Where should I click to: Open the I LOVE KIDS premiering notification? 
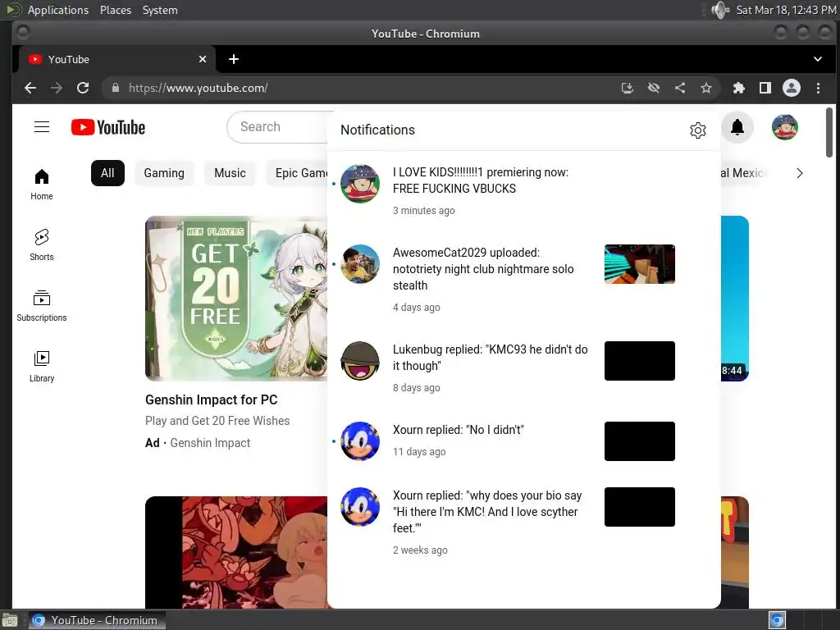click(x=524, y=190)
